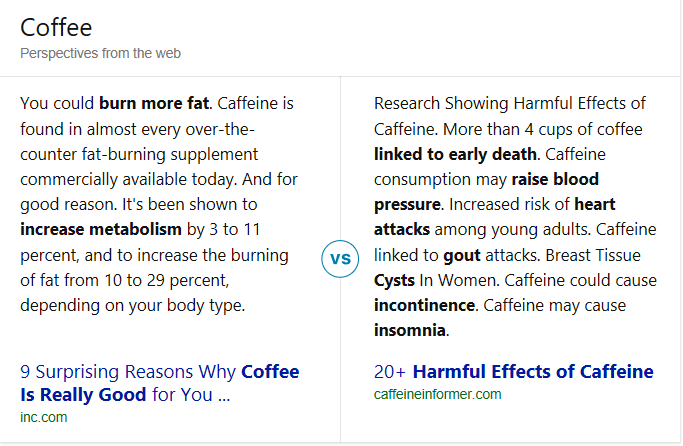Click the circular VS comparison icon
The height and width of the screenshot is (446, 683).
coord(341,259)
